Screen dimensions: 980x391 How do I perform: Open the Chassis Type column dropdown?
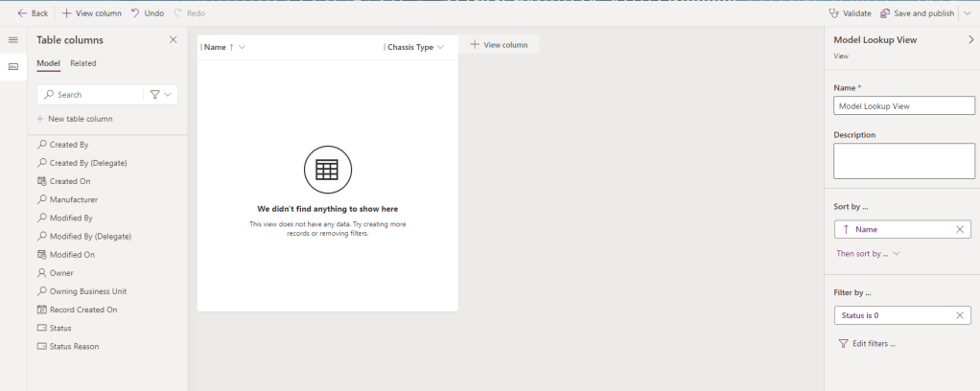(440, 47)
